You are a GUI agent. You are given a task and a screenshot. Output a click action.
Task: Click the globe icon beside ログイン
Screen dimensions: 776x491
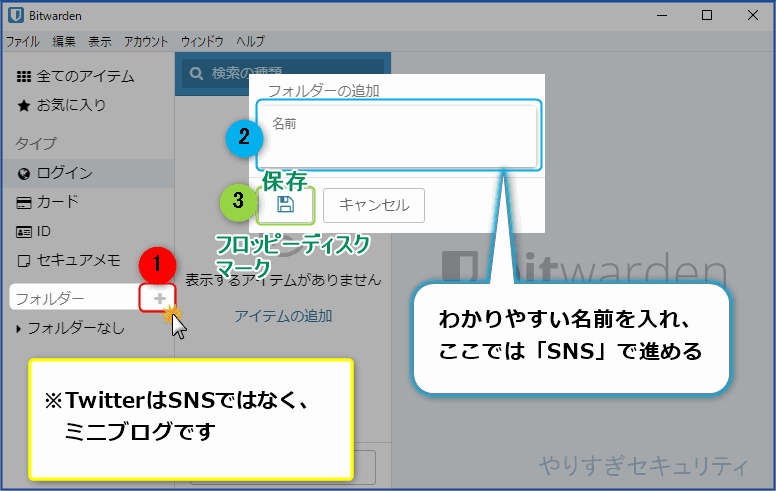point(23,174)
